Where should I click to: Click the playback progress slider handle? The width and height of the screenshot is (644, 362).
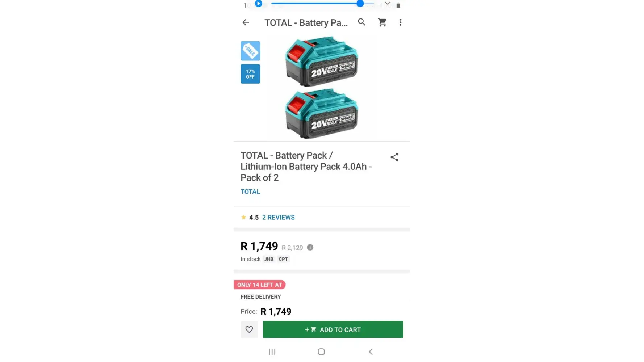[360, 4]
